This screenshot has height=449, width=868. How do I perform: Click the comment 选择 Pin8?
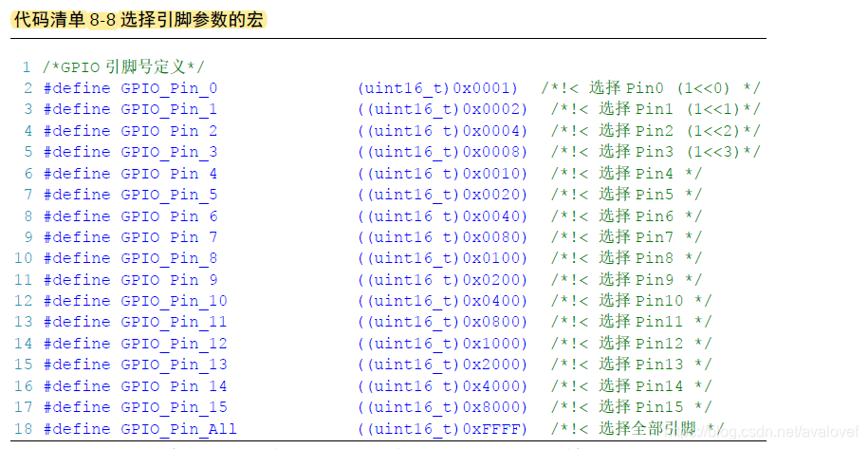636,258
